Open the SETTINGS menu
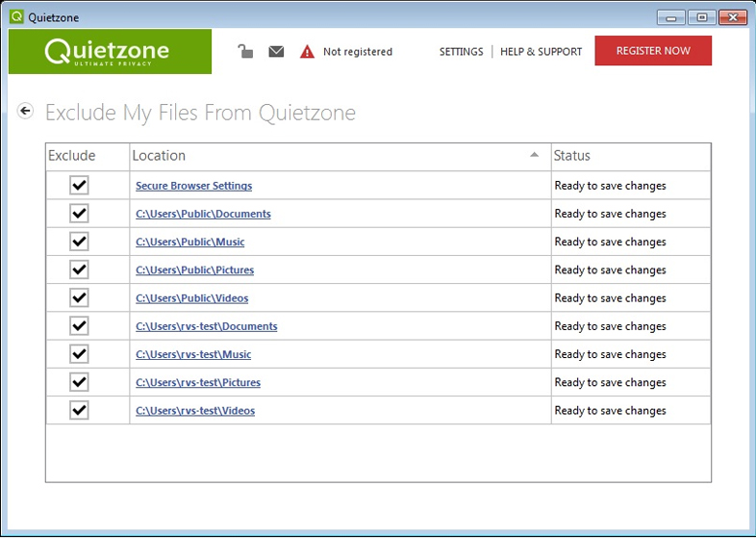The width and height of the screenshot is (756, 538). point(461,52)
